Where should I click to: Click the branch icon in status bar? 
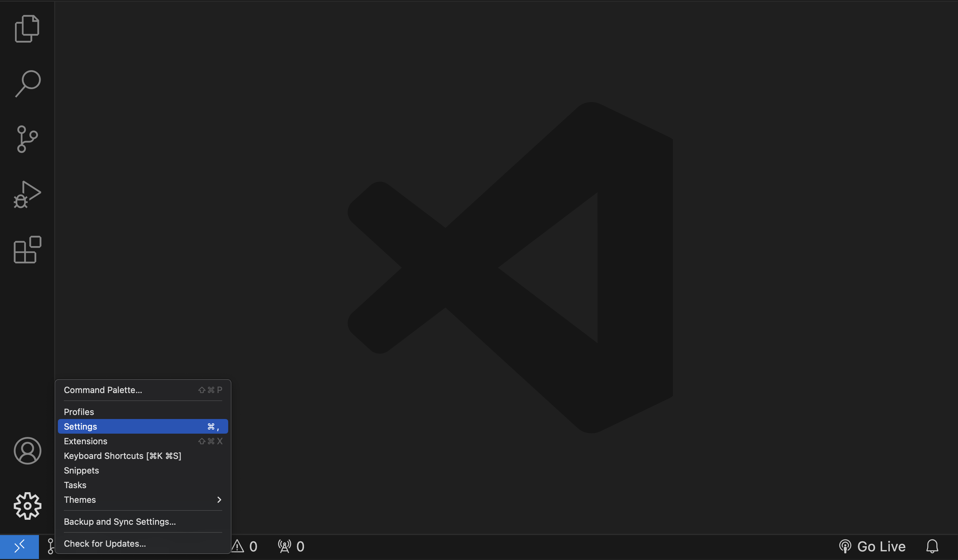pos(51,546)
